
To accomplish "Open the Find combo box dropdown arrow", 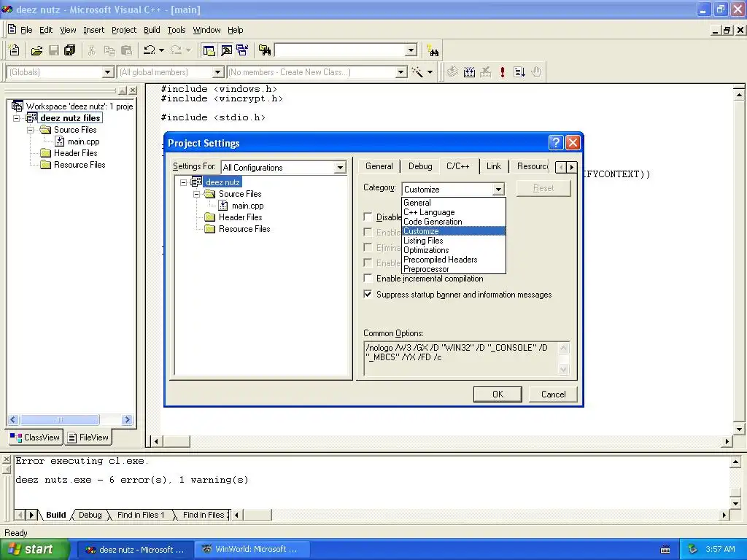I will point(411,50).
